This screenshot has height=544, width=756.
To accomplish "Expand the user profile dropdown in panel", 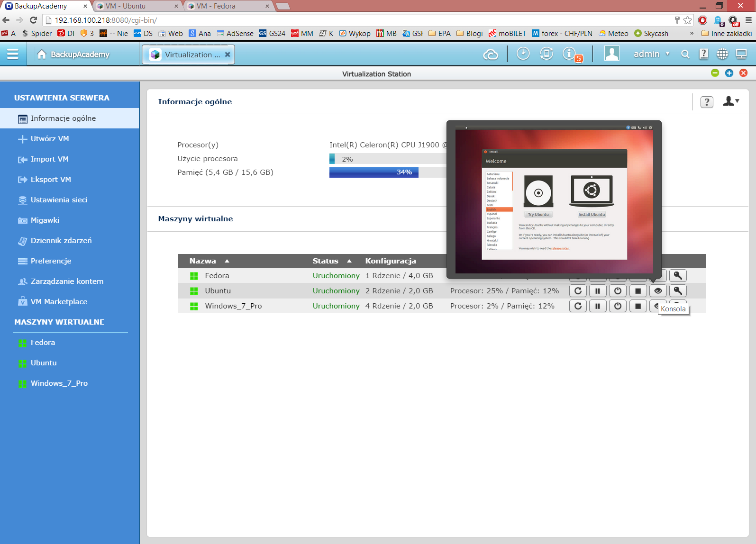I will tap(731, 101).
